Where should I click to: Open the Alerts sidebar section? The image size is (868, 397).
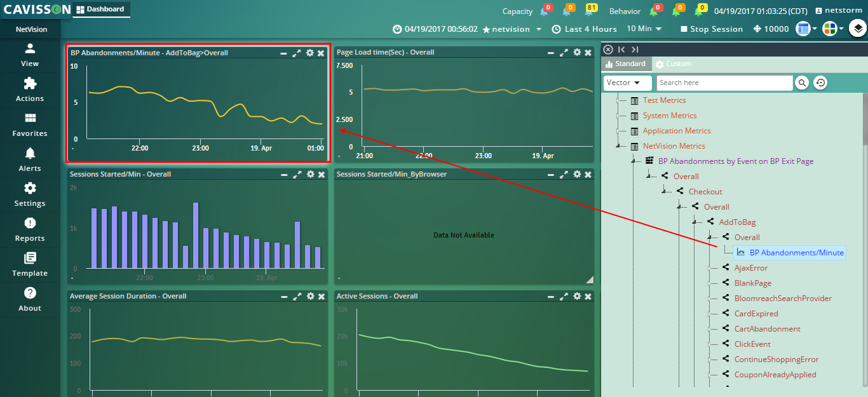pyautogui.click(x=30, y=160)
